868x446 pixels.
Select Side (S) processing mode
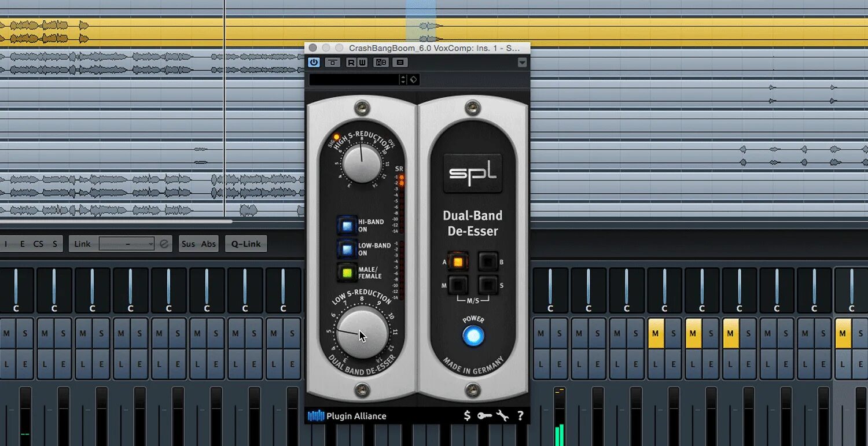pyautogui.click(x=488, y=285)
